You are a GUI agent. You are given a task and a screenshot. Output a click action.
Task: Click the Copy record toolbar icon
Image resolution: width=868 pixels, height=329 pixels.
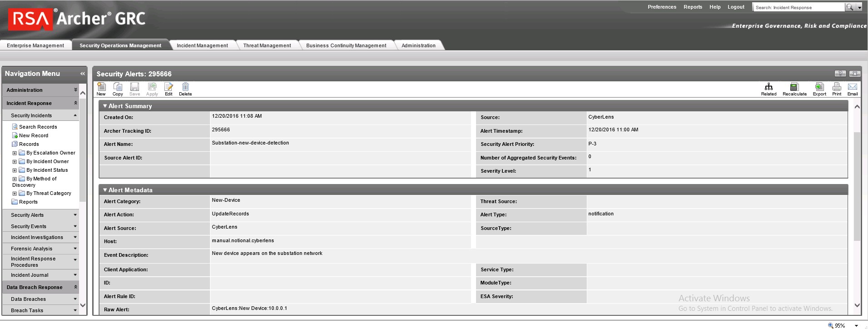click(x=118, y=89)
